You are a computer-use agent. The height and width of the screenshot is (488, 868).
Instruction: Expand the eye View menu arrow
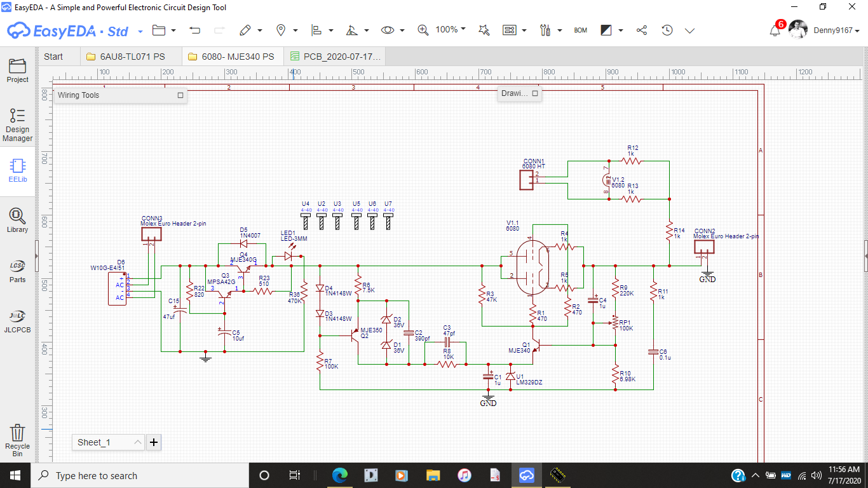402,30
